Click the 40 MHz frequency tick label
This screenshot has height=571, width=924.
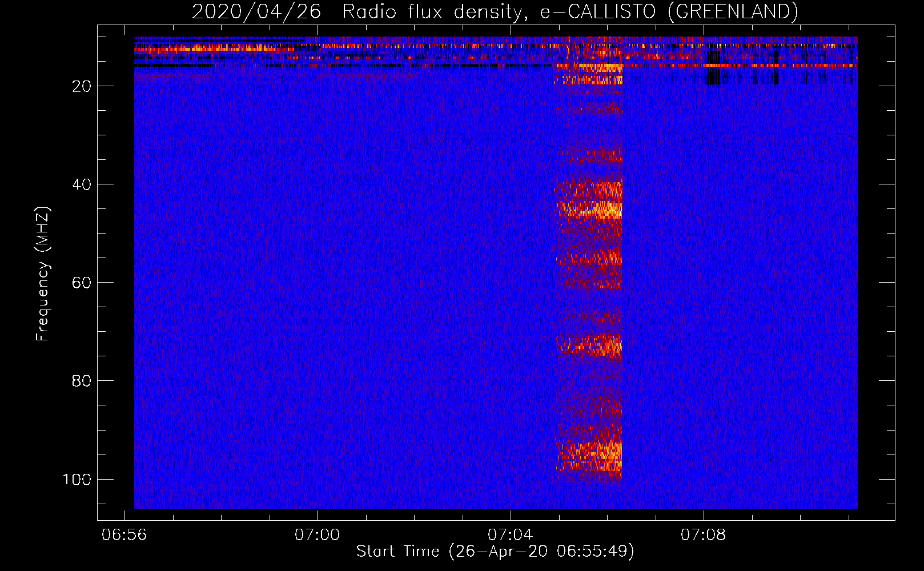click(82, 184)
